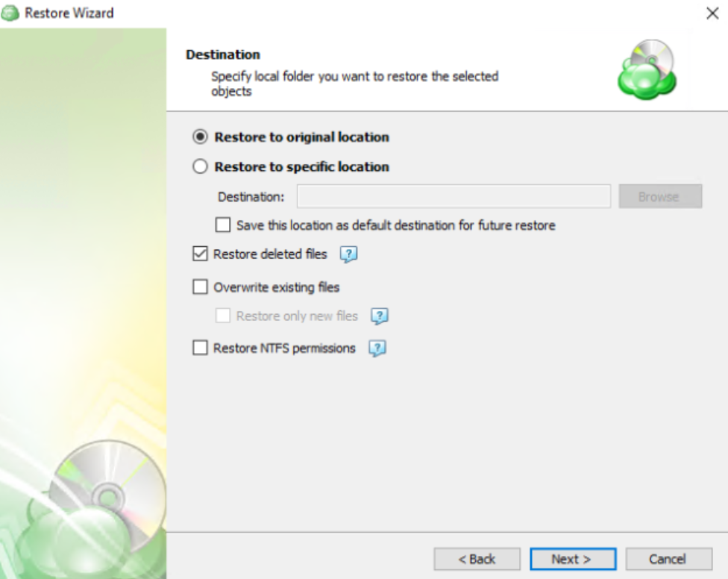The image size is (728, 579).
Task: Click the Restore Wizard title bar icon
Action: point(10,13)
